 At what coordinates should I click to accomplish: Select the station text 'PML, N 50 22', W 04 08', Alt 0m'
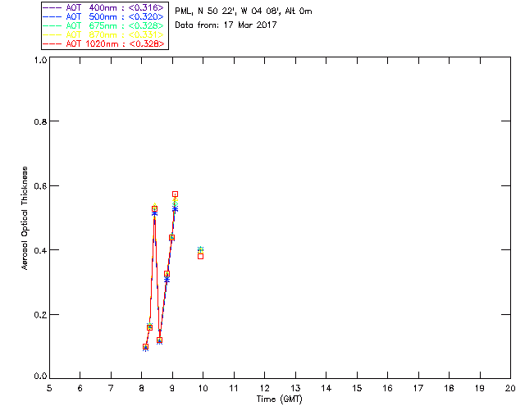pos(244,11)
